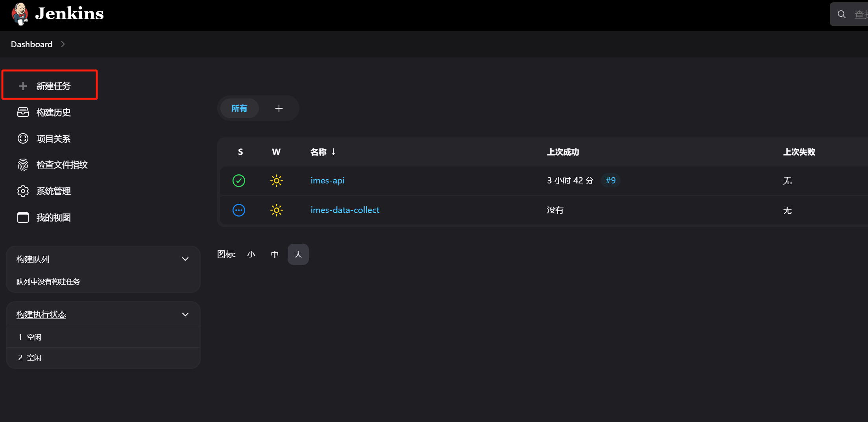Click not-built status icon of imes-data-collect
This screenshot has height=422, width=868.
[x=239, y=210]
